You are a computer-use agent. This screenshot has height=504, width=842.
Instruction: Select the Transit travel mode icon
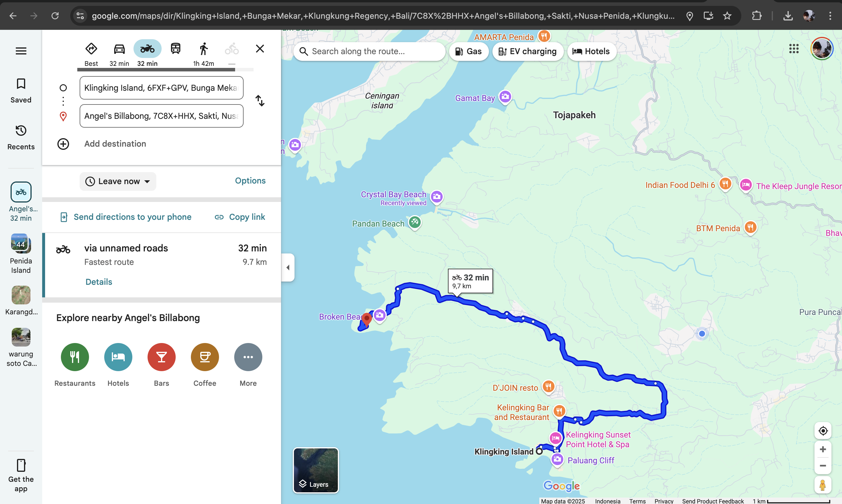click(x=175, y=49)
